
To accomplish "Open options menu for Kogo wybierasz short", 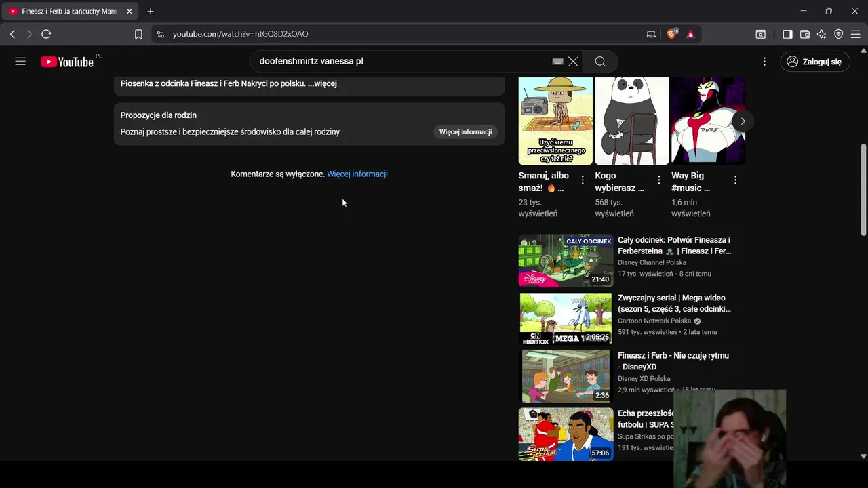I will [659, 180].
